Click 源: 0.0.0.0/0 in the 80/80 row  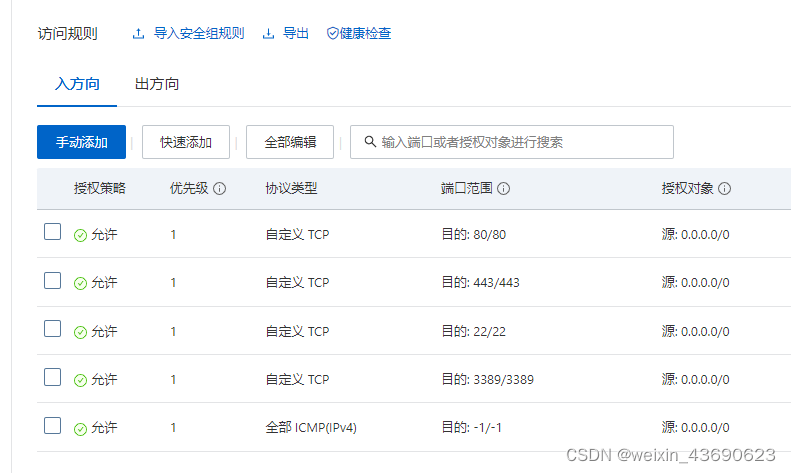[x=696, y=234]
